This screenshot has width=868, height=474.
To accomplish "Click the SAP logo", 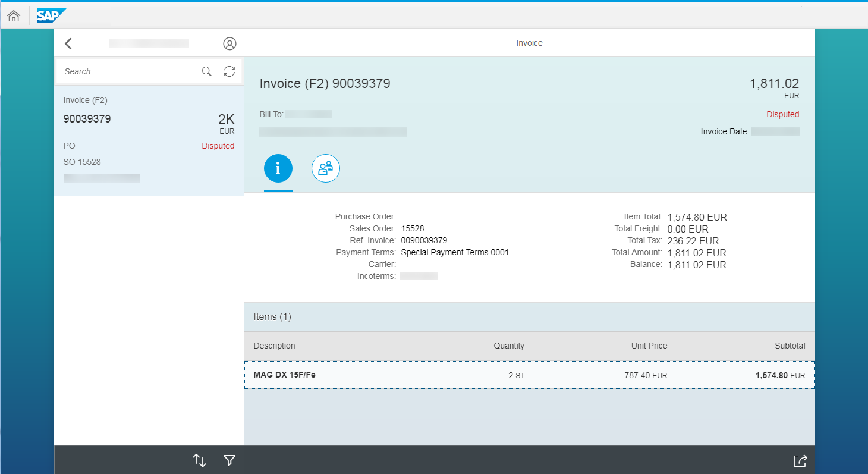I will (50, 16).
